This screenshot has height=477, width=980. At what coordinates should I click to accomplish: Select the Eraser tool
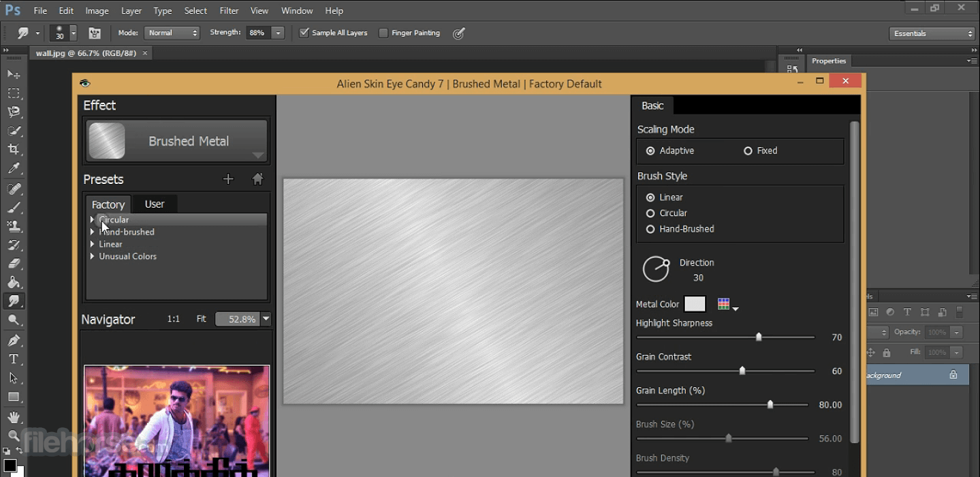click(x=13, y=263)
